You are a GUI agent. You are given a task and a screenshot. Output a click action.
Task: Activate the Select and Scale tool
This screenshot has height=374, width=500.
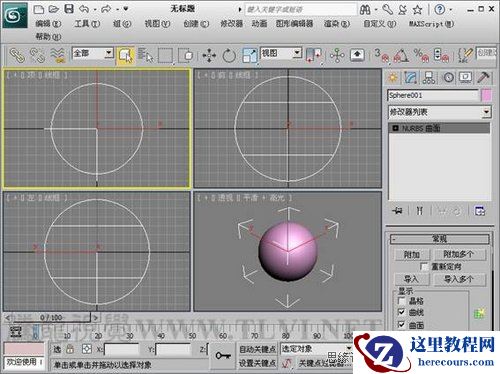(x=250, y=55)
